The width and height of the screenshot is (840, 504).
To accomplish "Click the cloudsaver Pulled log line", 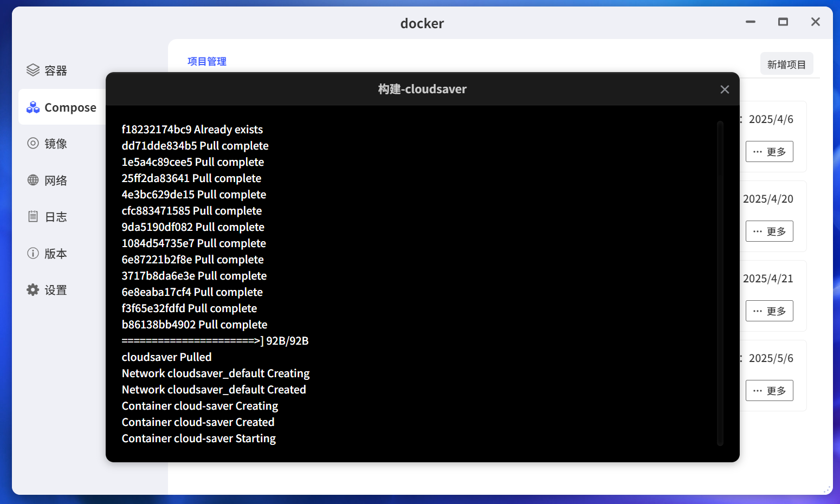I will [167, 357].
